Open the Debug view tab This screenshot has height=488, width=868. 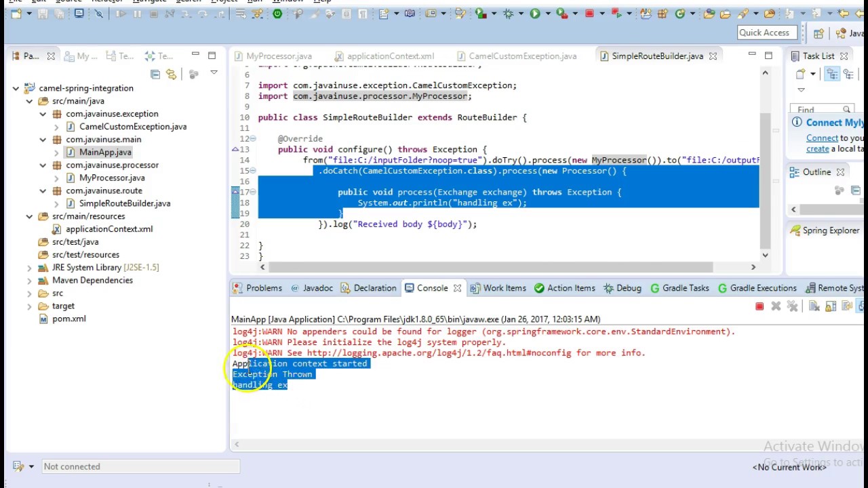pos(622,288)
